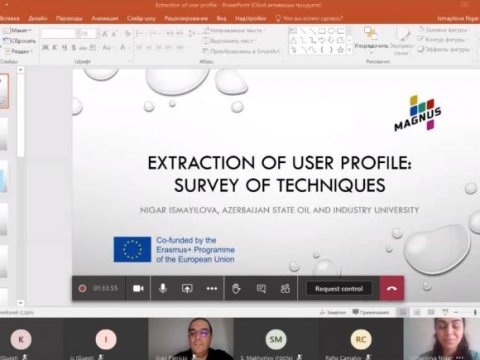
Task: Click the font name combo box
Action: (59, 33)
